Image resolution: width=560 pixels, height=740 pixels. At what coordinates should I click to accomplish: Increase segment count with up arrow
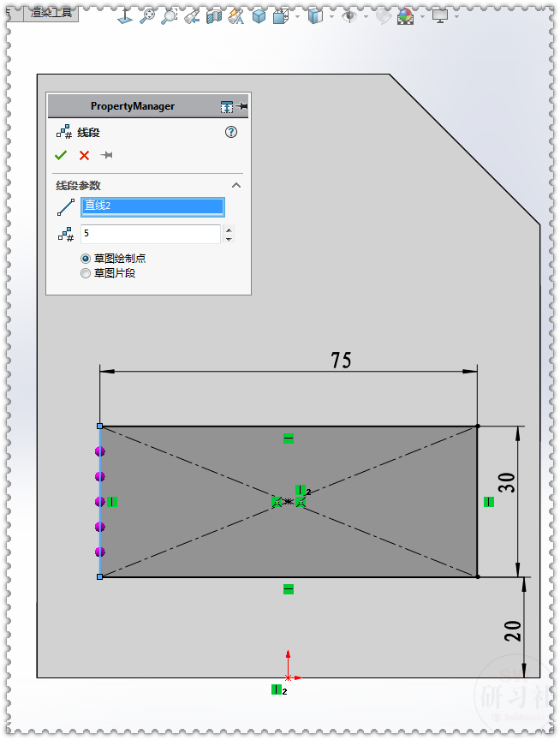tap(229, 230)
